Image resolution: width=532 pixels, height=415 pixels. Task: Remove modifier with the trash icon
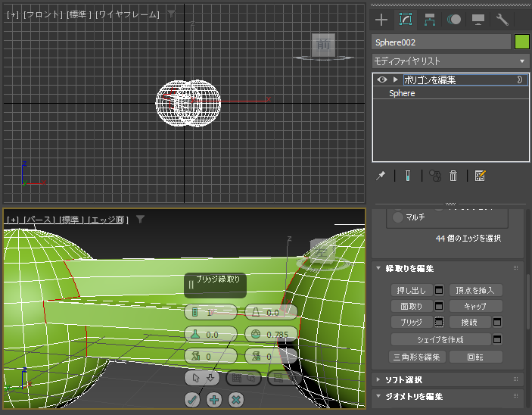(x=453, y=176)
